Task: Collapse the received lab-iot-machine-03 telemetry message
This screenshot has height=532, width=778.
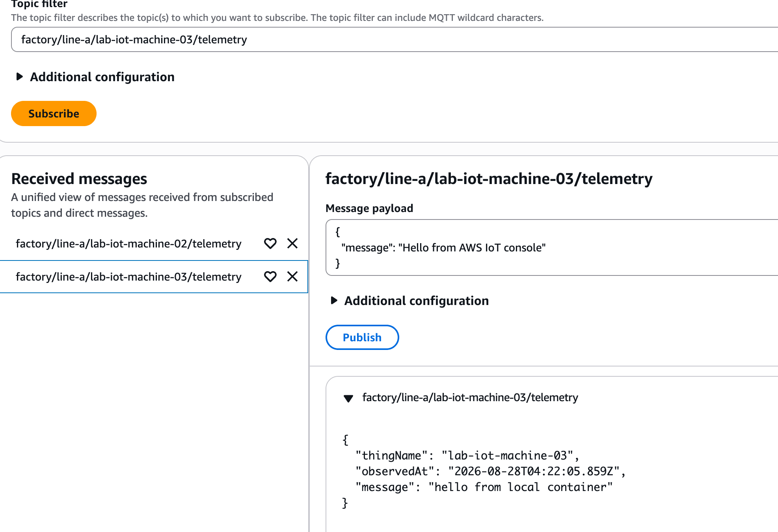Action: [348, 398]
